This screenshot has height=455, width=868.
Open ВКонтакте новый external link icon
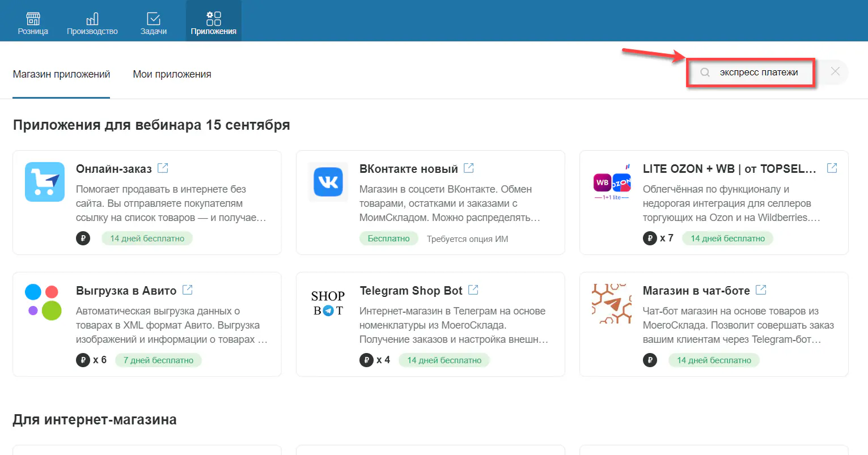(x=469, y=168)
